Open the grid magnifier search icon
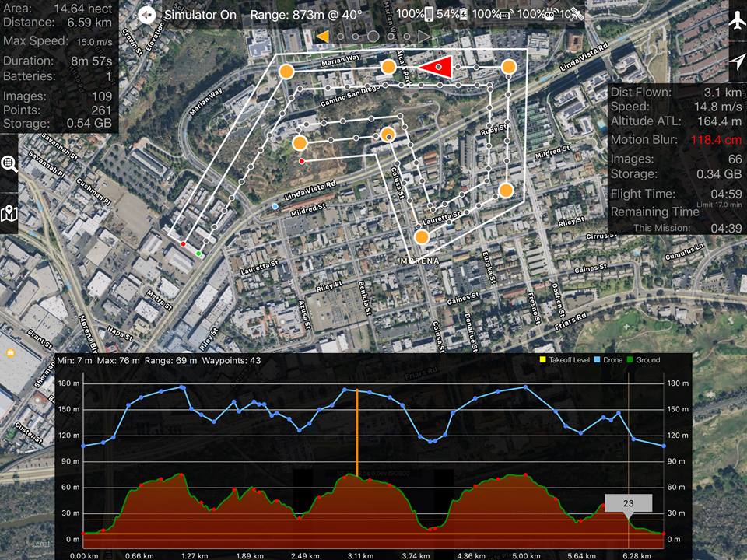 tap(9, 163)
